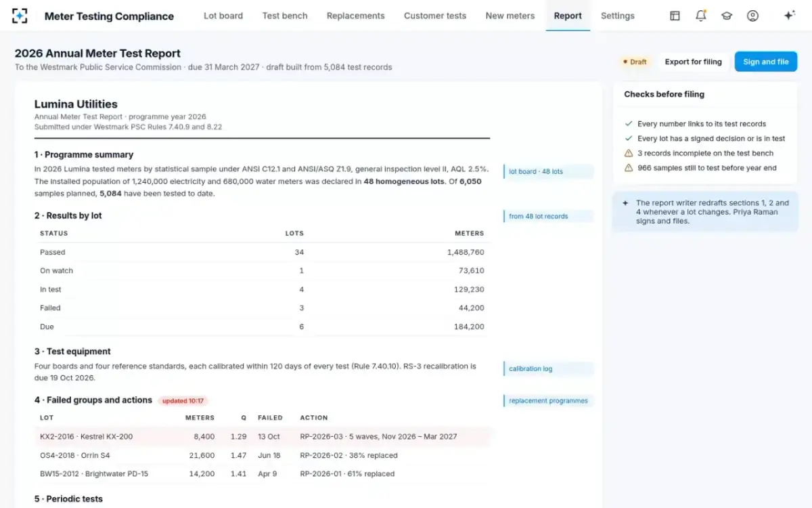Screen dimensions: 812x508
Task: Open the 'lot board · 48 lots' source link
Action: click(x=548, y=171)
